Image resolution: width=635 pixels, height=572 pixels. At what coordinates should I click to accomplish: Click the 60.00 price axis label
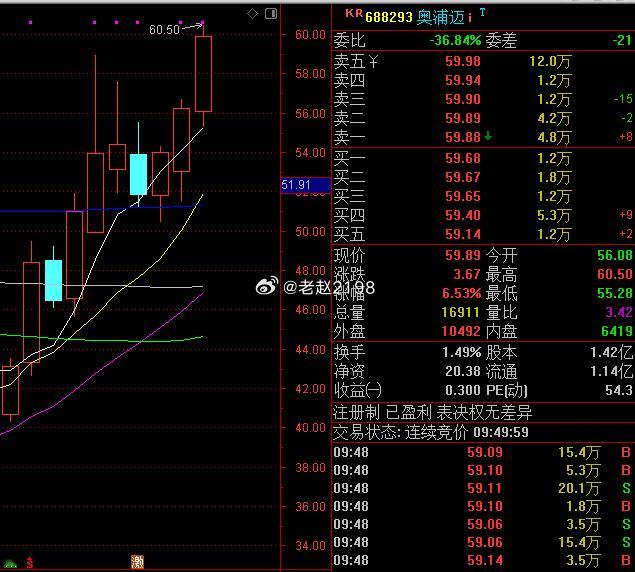pos(310,35)
